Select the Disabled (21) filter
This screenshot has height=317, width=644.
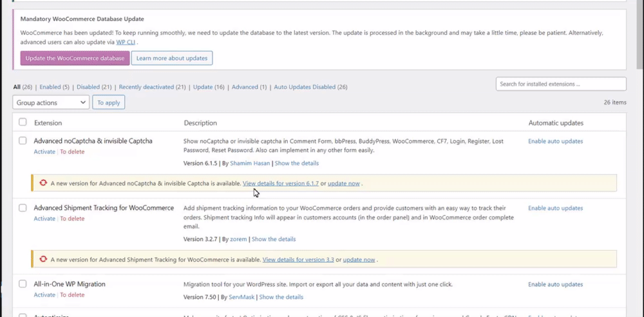pyautogui.click(x=94, y=87)
